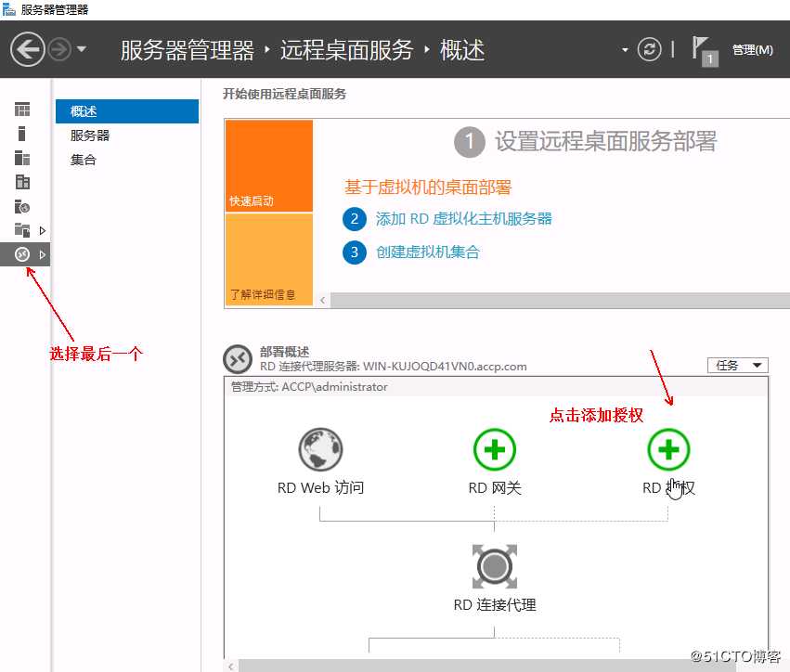
Task: Select the AD DS role icon in sidebar
Action: click(22, 182)
